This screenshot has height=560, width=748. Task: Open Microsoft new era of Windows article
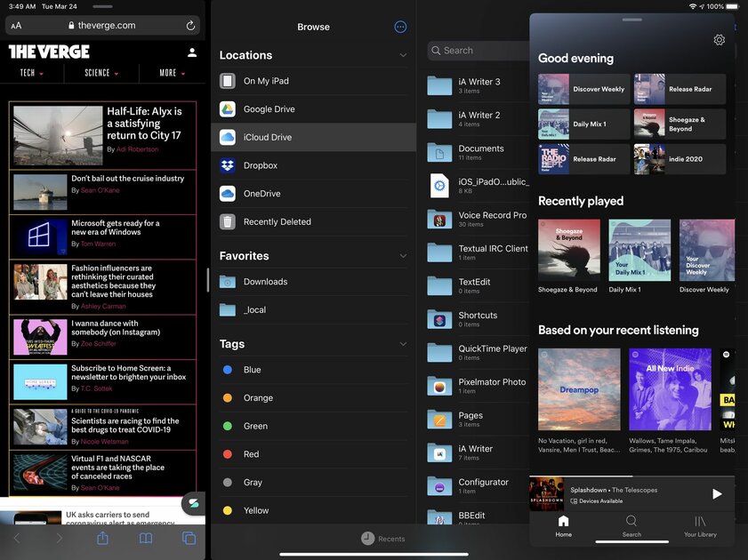[x=102, y=236]
